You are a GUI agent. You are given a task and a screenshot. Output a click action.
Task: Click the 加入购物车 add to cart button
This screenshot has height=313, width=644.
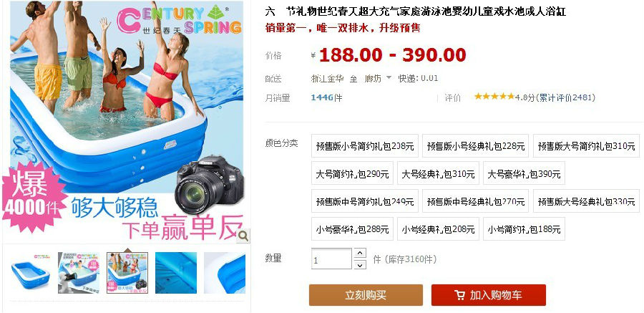click(x=488, y=295)
